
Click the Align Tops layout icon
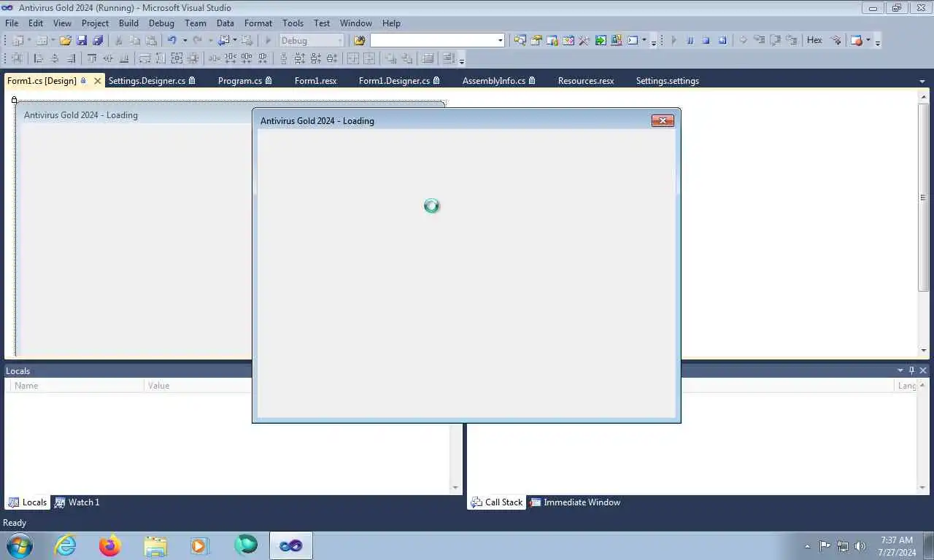coord(92,58)
